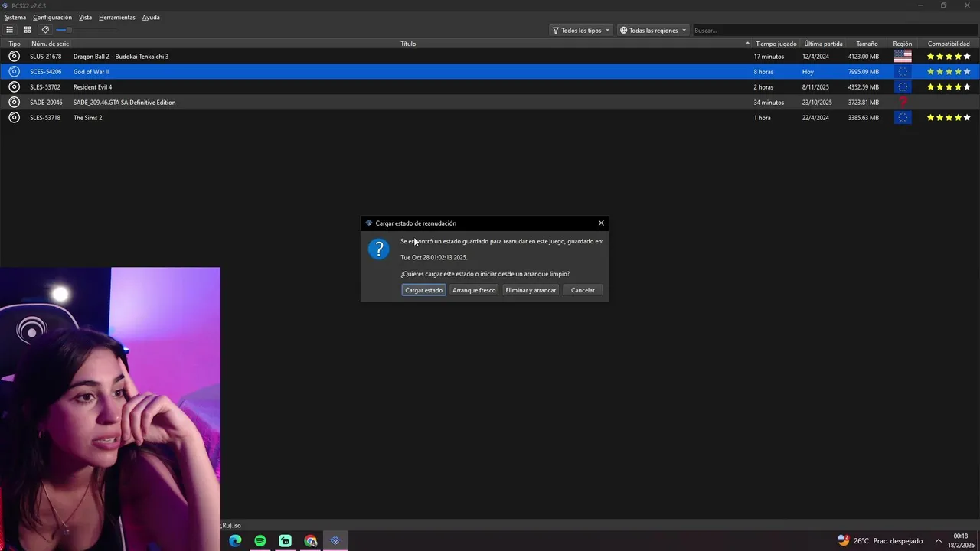Screen dimensions: 980x551
Task: Open the Configuración menu
Action: (52, 17)
